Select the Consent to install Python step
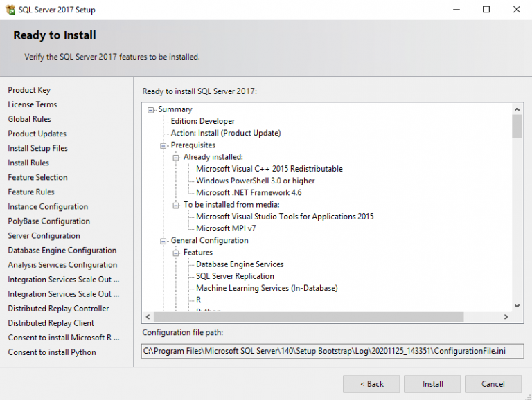The image size is (532, 400). point(52,352)
